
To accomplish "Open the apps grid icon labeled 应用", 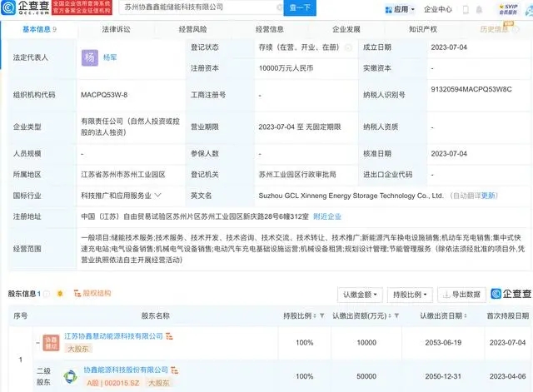I will [389, 9].
